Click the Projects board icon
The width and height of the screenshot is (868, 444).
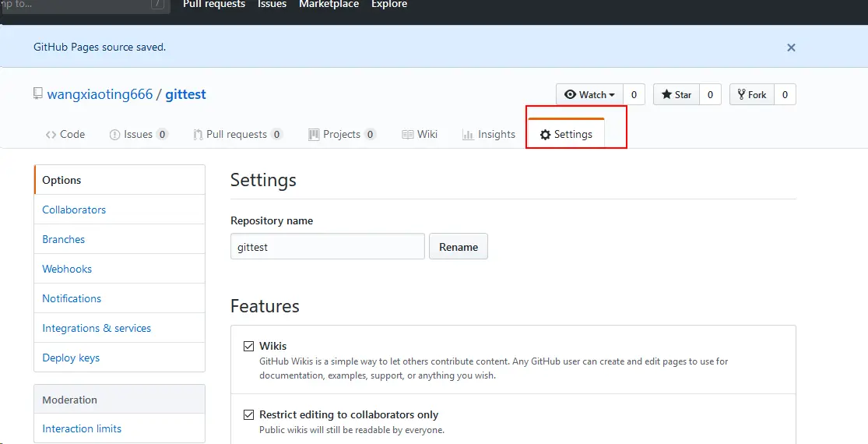click(314, 135)
